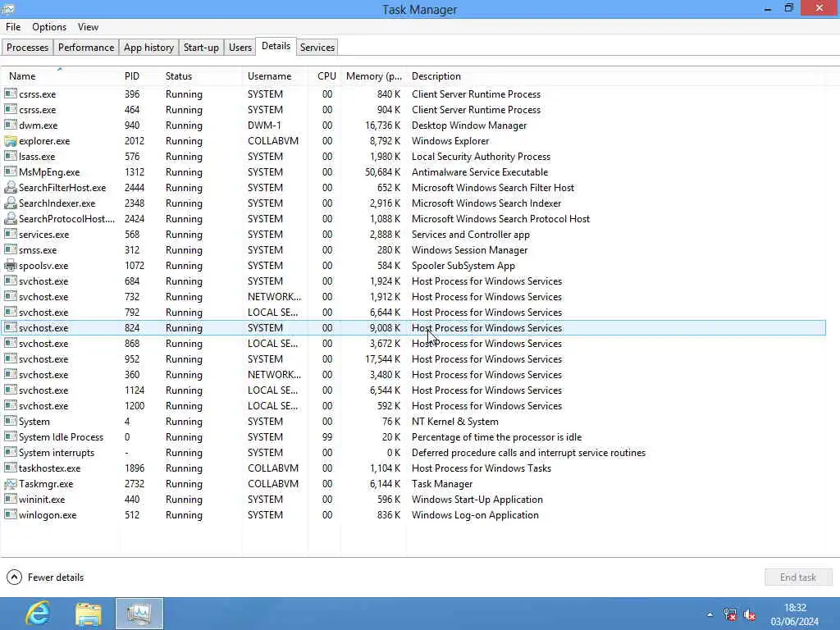Click the CPU value 99 cell

point(326,436)
